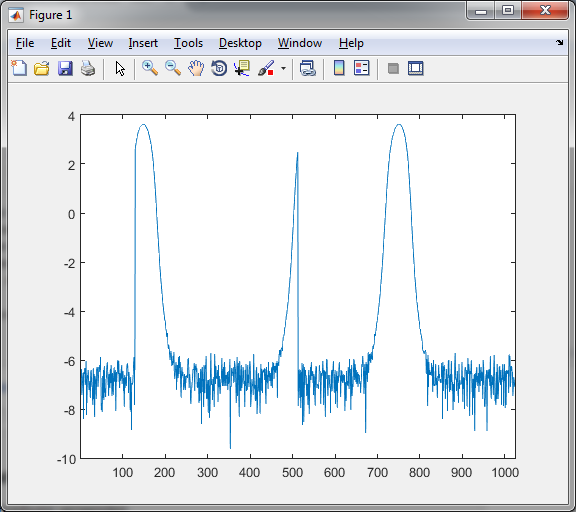Toggle the Brush data tool
The image size is (576, 512).
click(266, 68)
